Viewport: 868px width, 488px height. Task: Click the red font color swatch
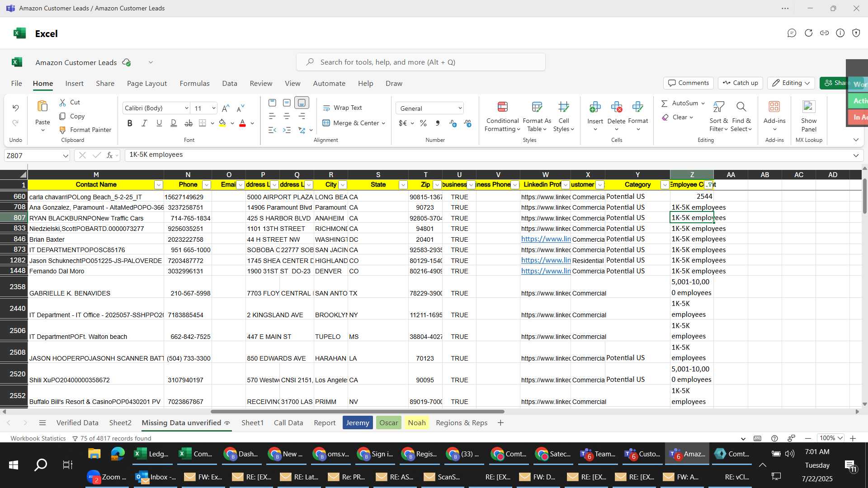coord(242,123)
